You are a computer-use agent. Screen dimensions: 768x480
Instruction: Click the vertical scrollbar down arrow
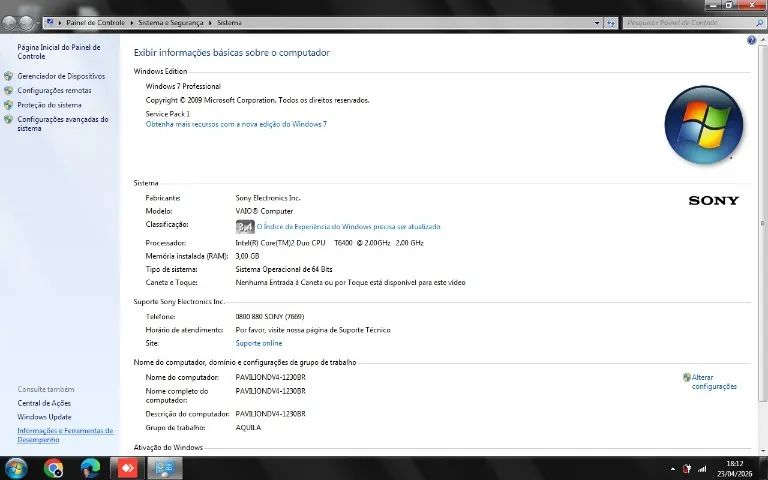coord(763,451)
